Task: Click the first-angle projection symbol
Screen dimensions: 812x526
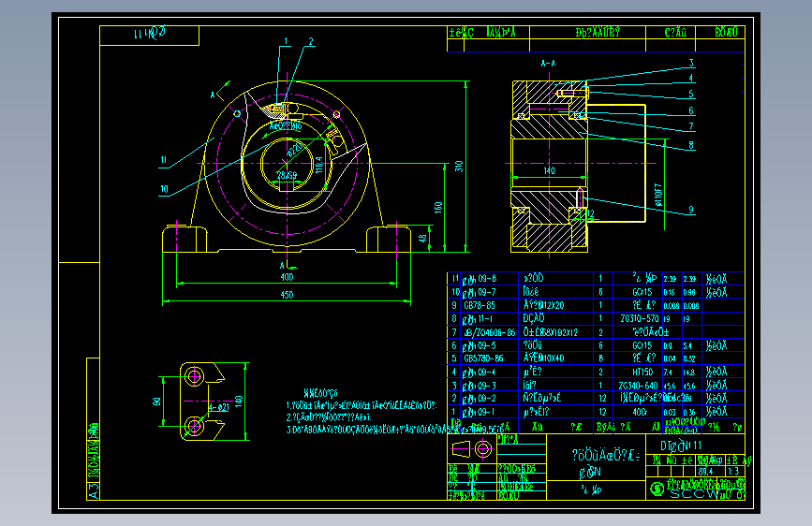Action: point(472,449)
